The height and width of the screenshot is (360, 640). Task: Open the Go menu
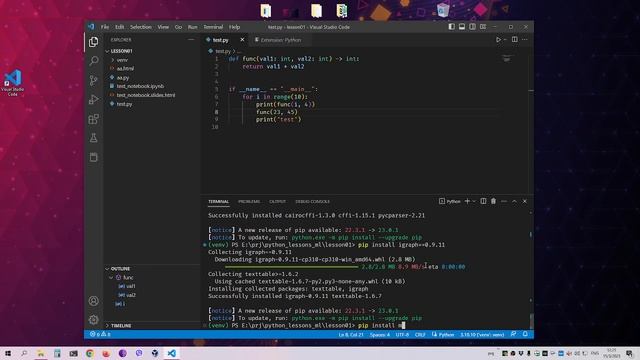[x=178, y=27]
